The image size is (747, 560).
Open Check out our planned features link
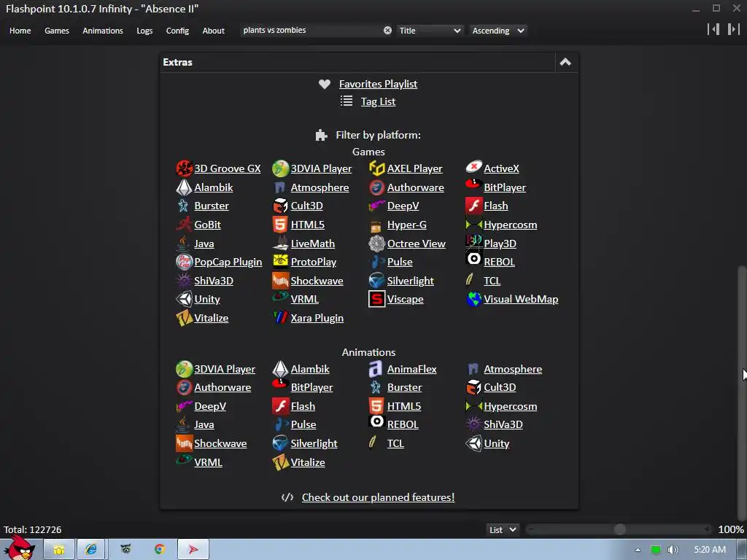point(379,497)
